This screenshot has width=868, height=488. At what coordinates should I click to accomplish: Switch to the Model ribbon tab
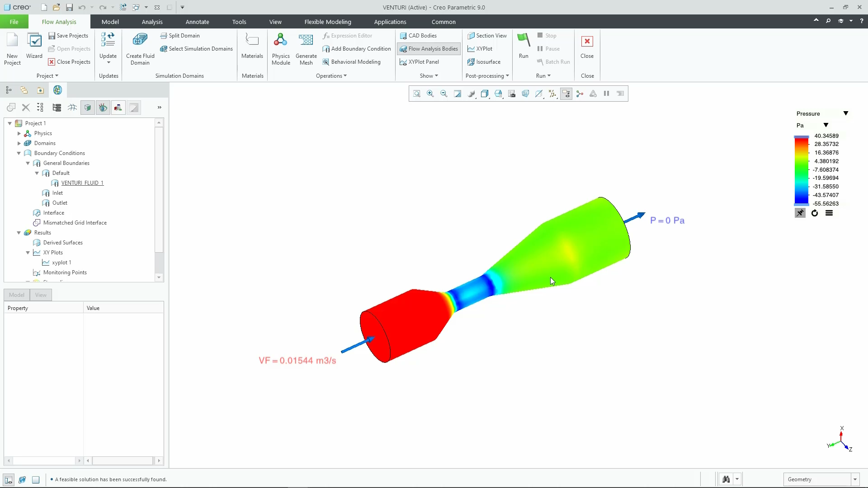tap(110, 22)
